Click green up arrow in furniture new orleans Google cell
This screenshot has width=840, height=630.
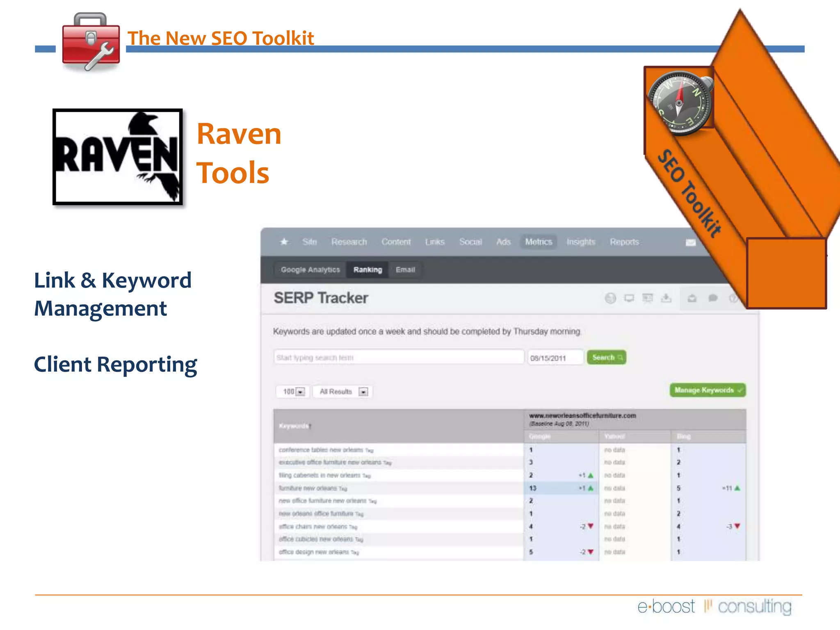pyautogui.click(x=591, y=488)
